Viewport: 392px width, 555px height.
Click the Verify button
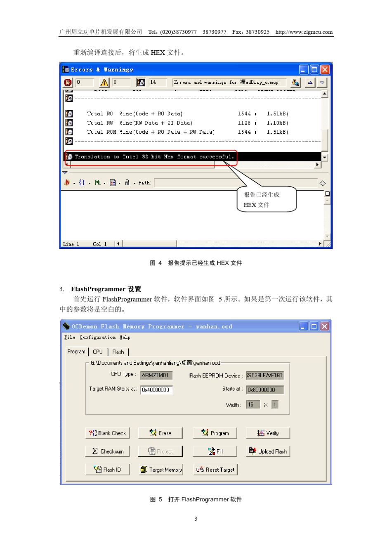268,433
